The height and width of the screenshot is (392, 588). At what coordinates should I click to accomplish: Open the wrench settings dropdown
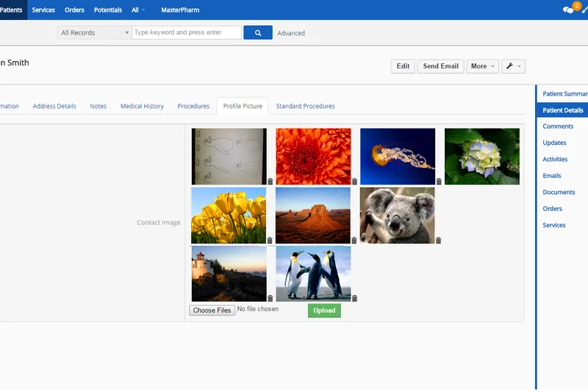[514, 66]
